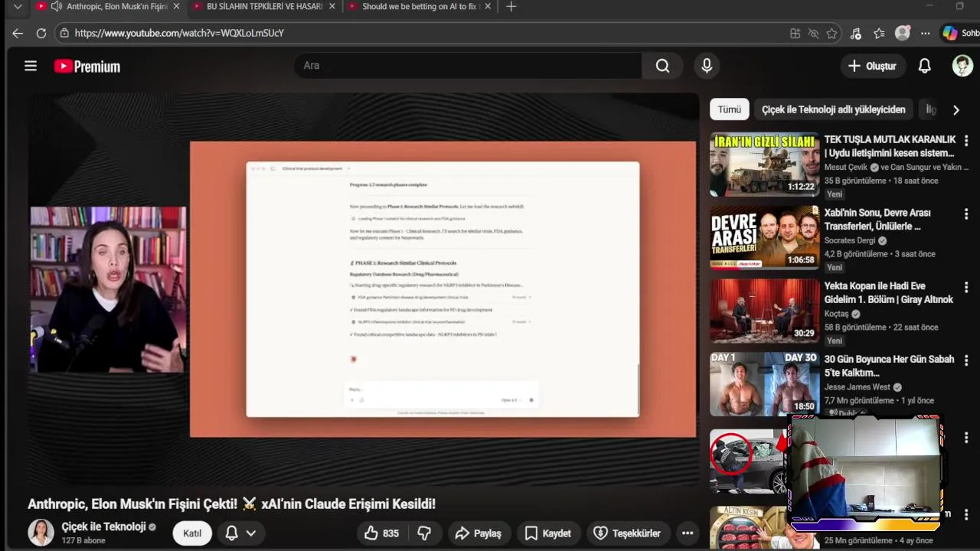Open tracking prevention eye icon
Viewport: 980px width, 551px height.
tap(814, 33)
